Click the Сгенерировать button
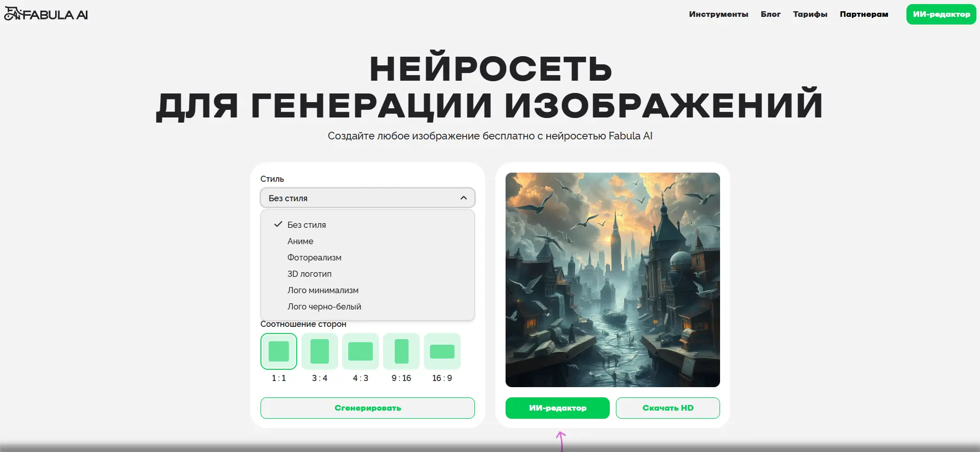980x452 pixels. coord(368,408)
